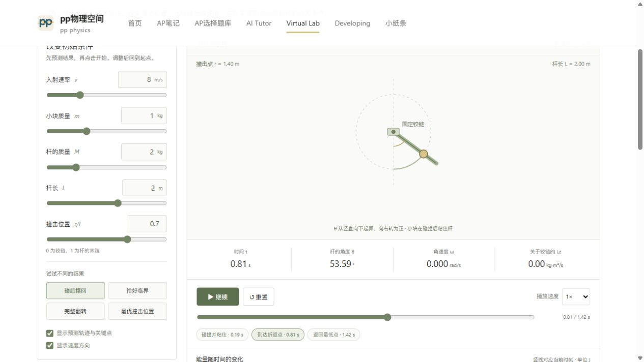This screenshot has width=644, height=362.
Task: Adjust the 小块质量 slider handle
Action: (x=87, y=131)
